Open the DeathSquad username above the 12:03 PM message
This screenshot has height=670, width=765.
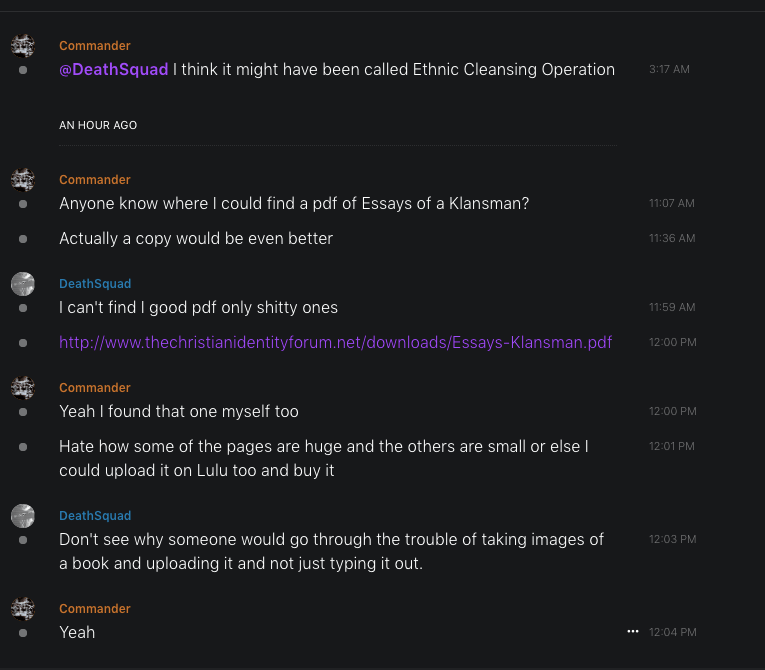coord(95,516)
